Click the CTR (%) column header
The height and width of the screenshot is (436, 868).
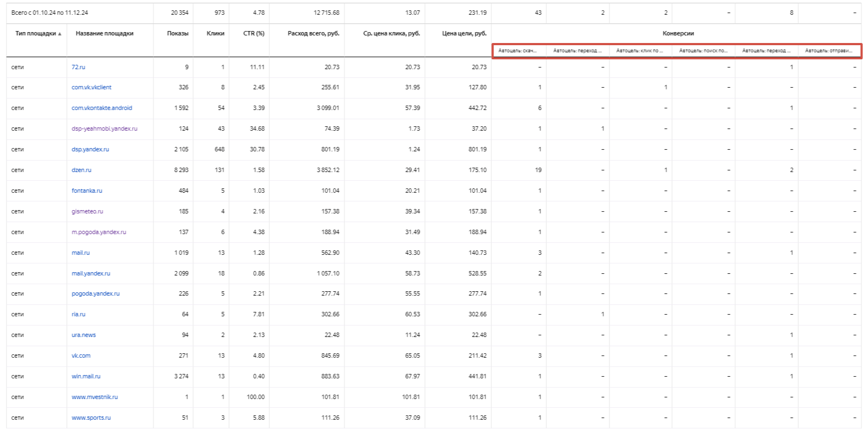[254, 33]
